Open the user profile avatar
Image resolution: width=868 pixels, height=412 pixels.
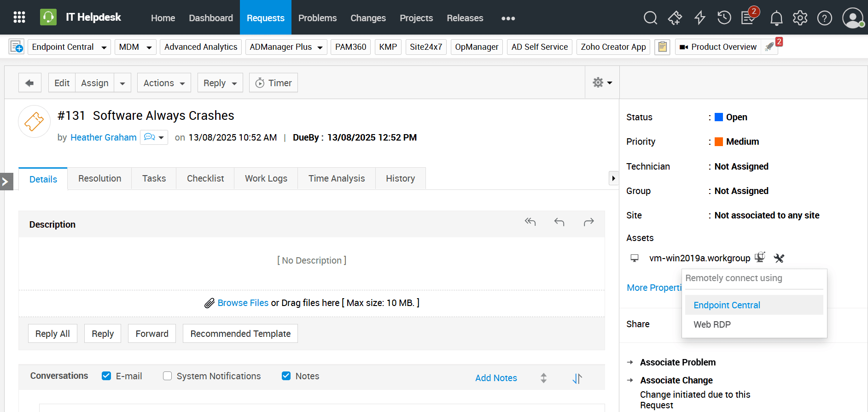853,18
